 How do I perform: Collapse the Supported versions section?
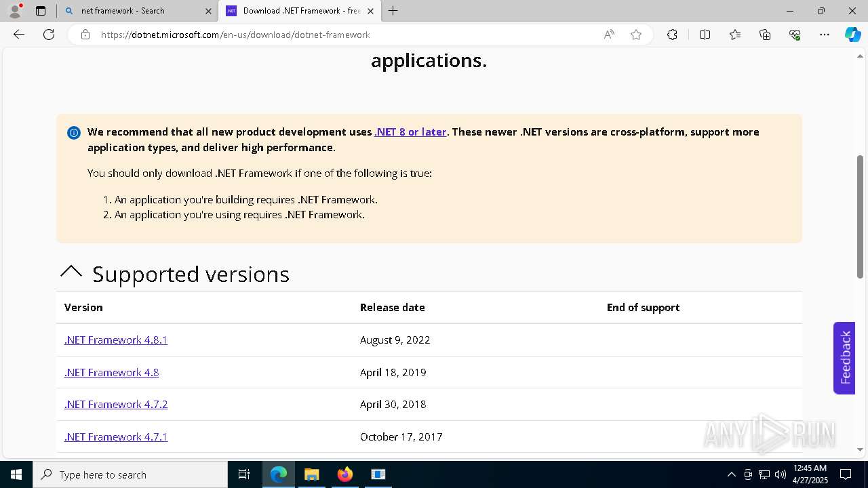coord(71,272)
